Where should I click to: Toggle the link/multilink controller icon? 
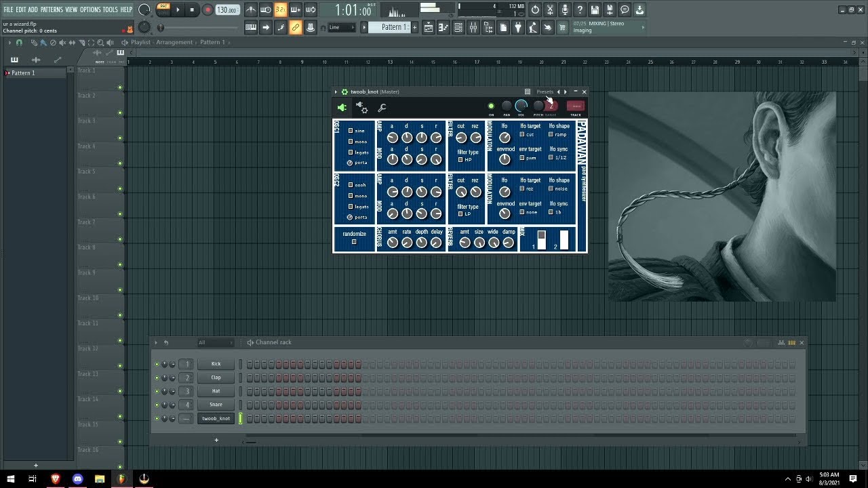click(x=296, y=27)
